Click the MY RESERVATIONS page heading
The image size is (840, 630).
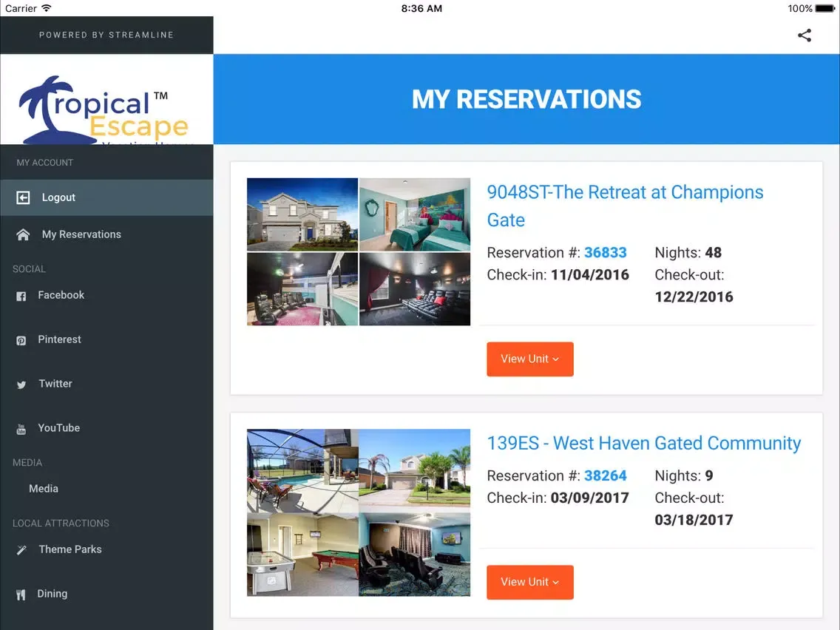526,99
